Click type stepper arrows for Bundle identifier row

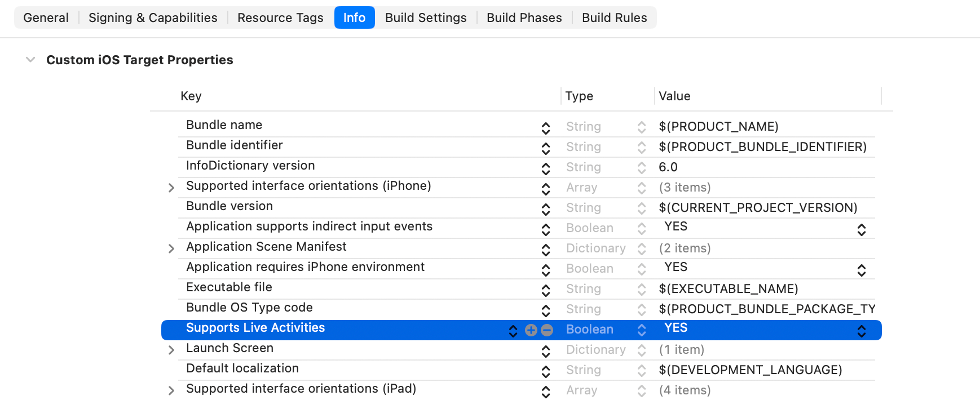641,148
